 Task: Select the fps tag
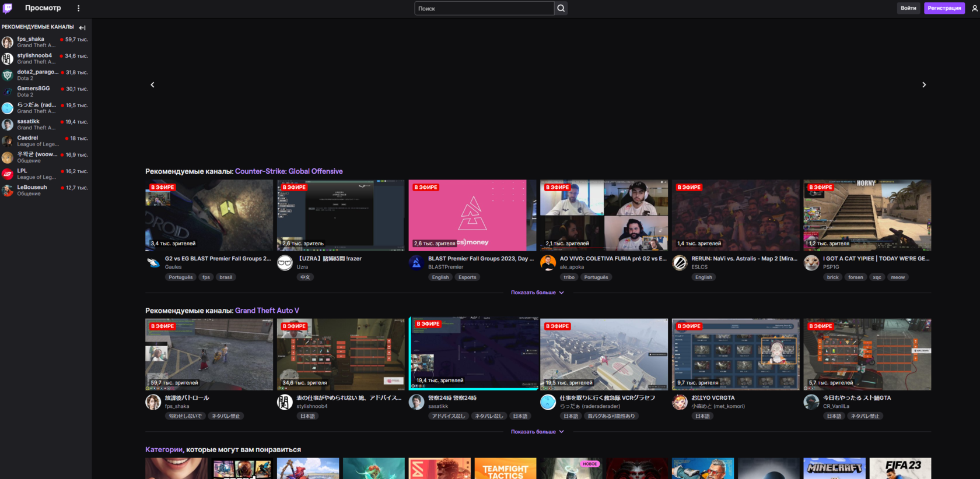click(206, 277)
